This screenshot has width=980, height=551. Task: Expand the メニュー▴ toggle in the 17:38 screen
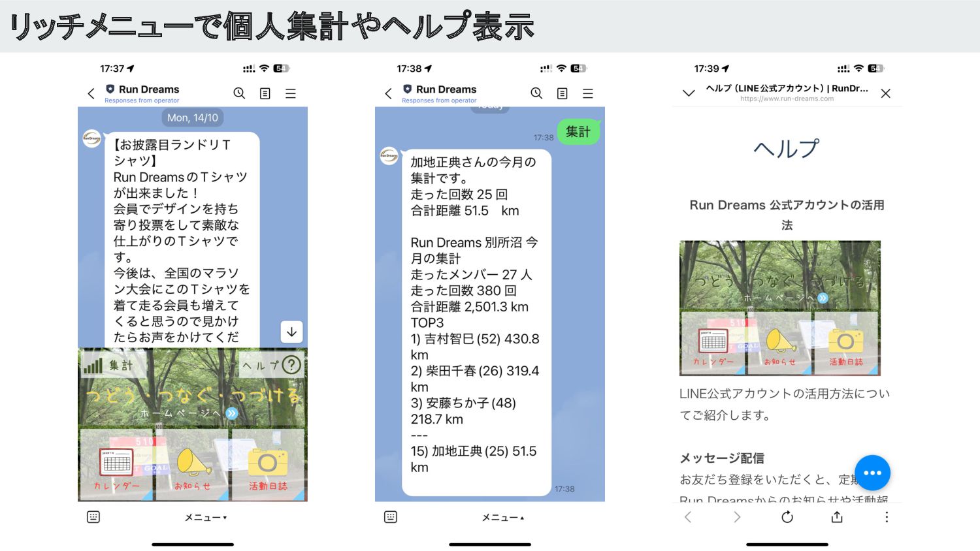coord(502,517)
